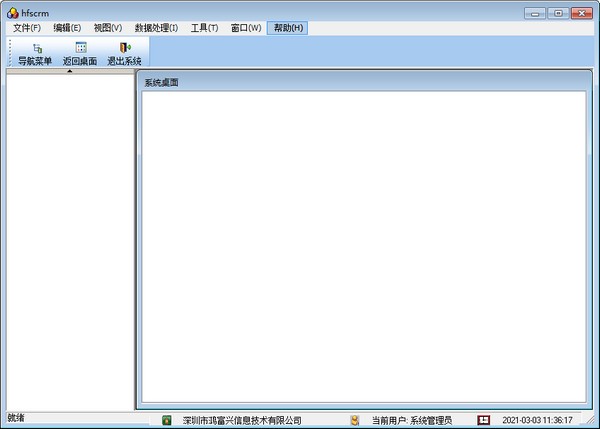Select the 系统桌面 panel header
Screen dimensions: 600x429
(161, 82)
